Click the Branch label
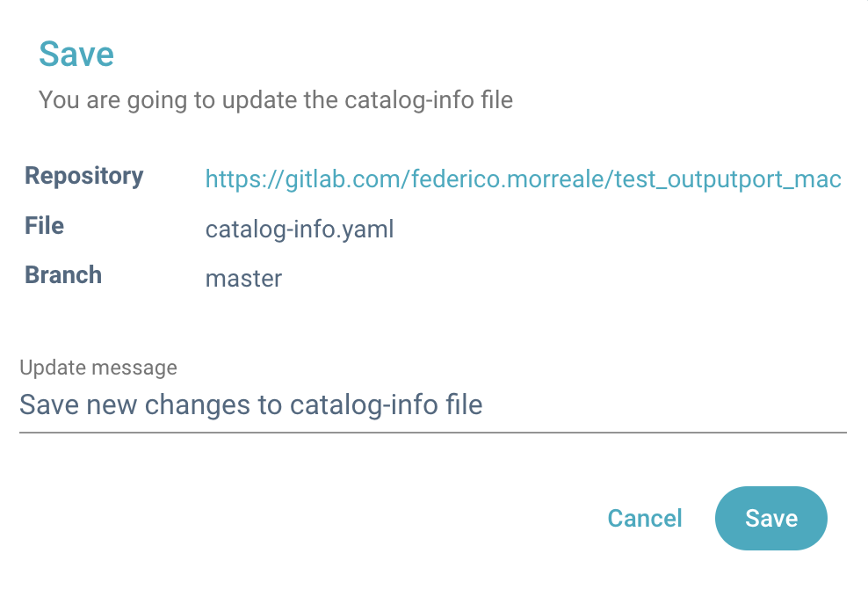This screenshot has height=590, width=868. pyautogui.click(x=63, y=275)
